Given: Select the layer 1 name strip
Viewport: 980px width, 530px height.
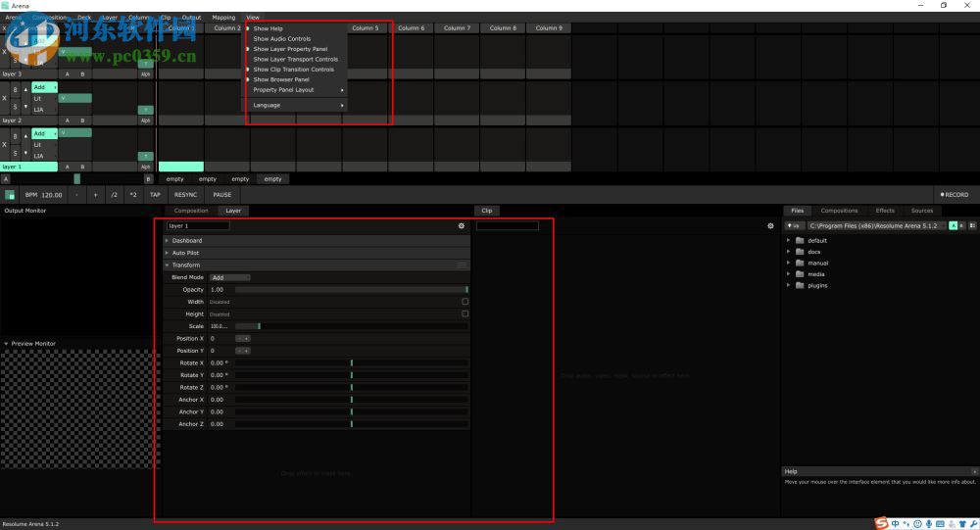Looking at the screenshot, I should point(28,167).
